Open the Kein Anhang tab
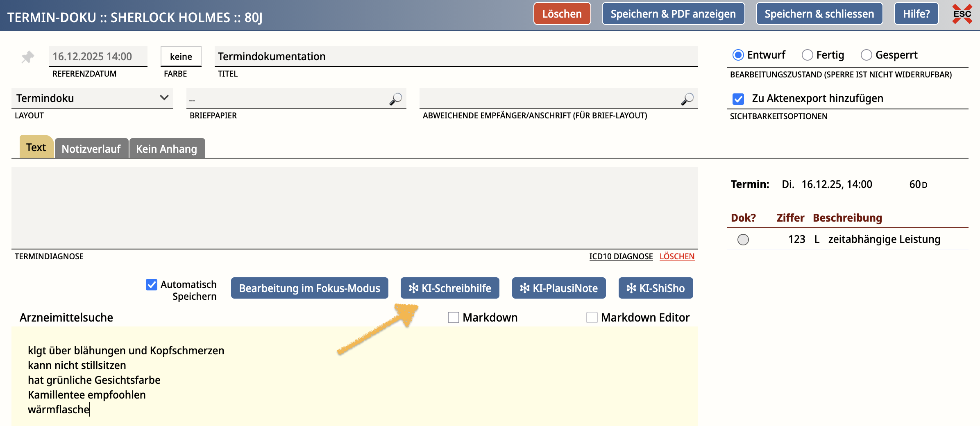 [167, 149]
